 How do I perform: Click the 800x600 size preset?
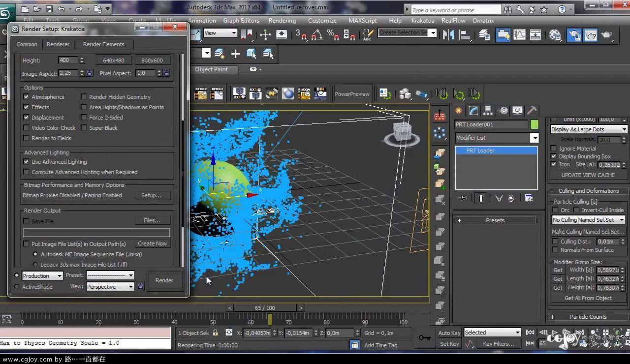152,61
